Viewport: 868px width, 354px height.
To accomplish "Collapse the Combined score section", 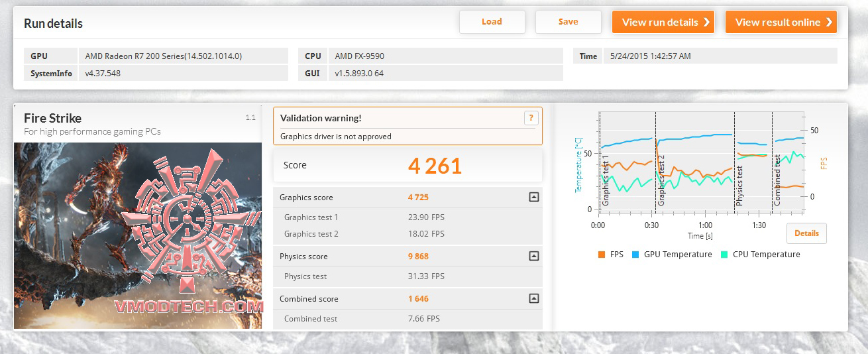I will 533,298.
